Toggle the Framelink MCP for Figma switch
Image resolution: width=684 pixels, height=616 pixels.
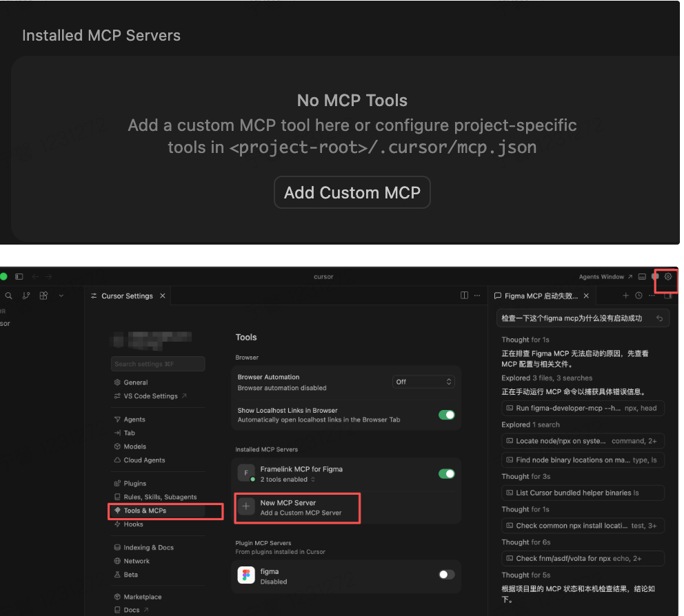[446, 473]
